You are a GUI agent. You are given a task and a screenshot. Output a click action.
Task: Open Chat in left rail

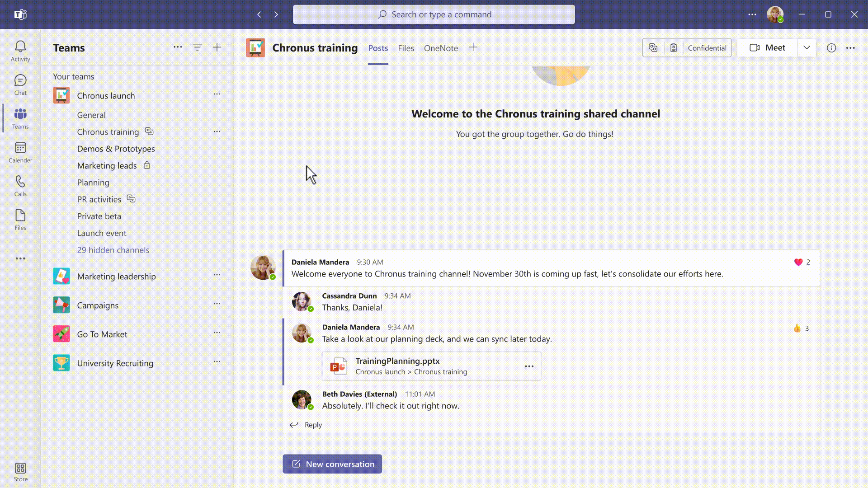(x=20, y=84)
